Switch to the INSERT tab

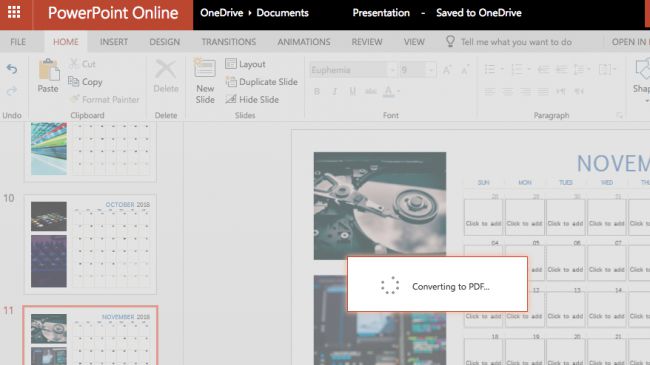(114, 42)
